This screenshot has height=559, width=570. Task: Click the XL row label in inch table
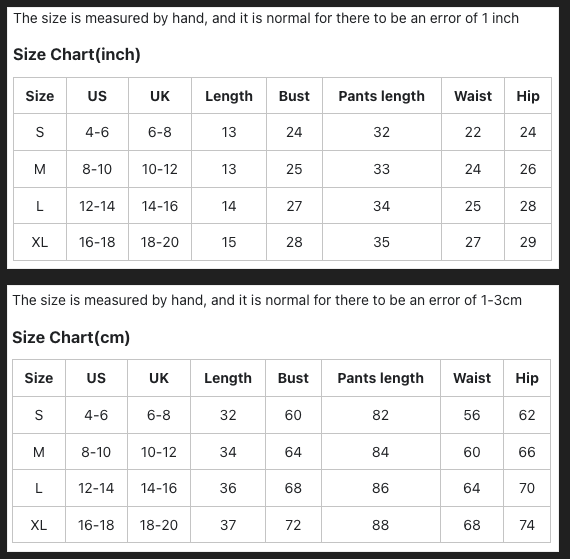tap(40, 242)
